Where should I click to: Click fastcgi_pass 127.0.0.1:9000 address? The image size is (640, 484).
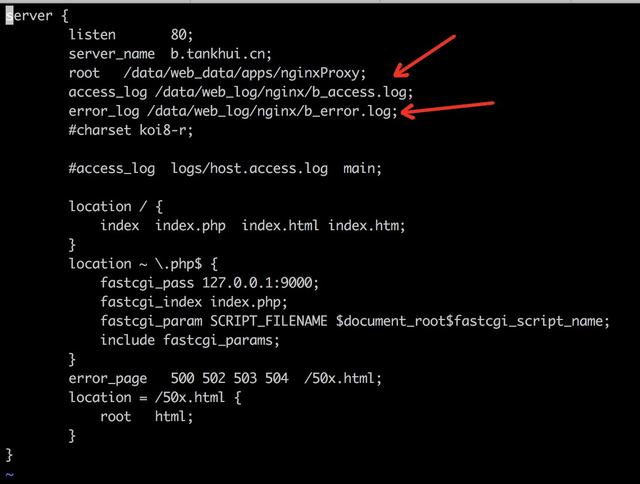(x=260, y=283)
